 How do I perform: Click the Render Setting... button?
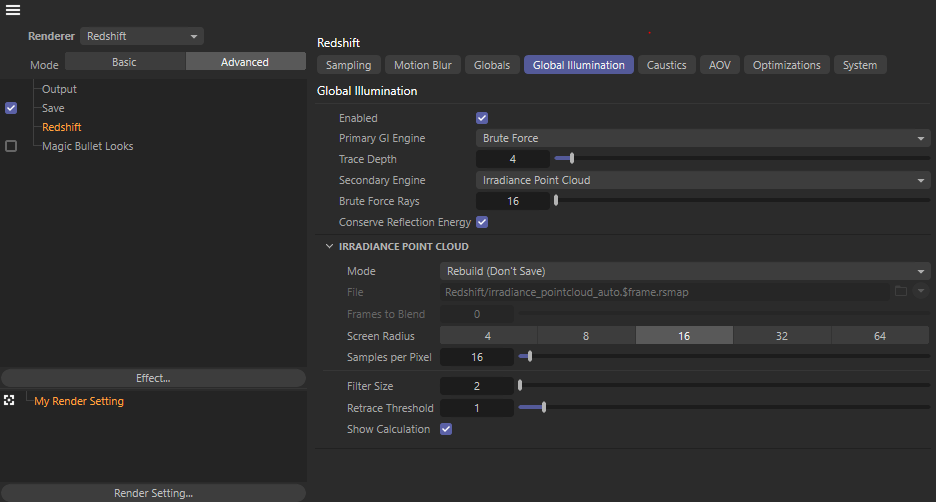tap(153, 493)
